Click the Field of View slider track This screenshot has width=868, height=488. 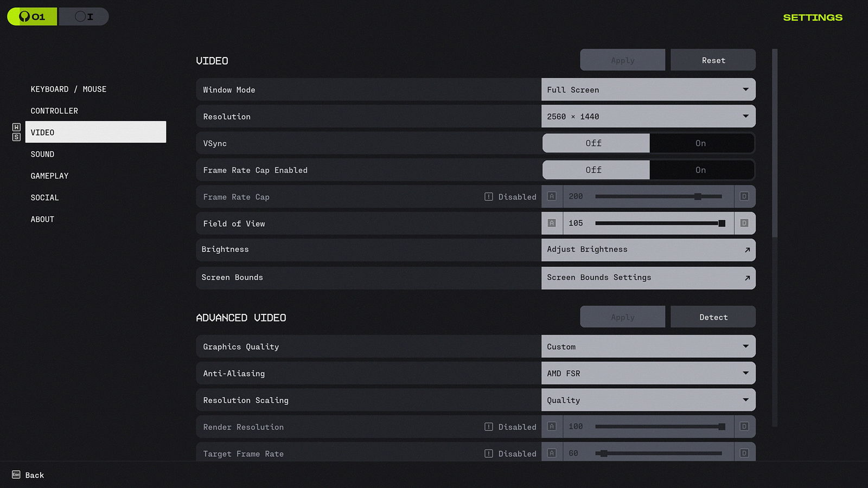pos(656,223)
